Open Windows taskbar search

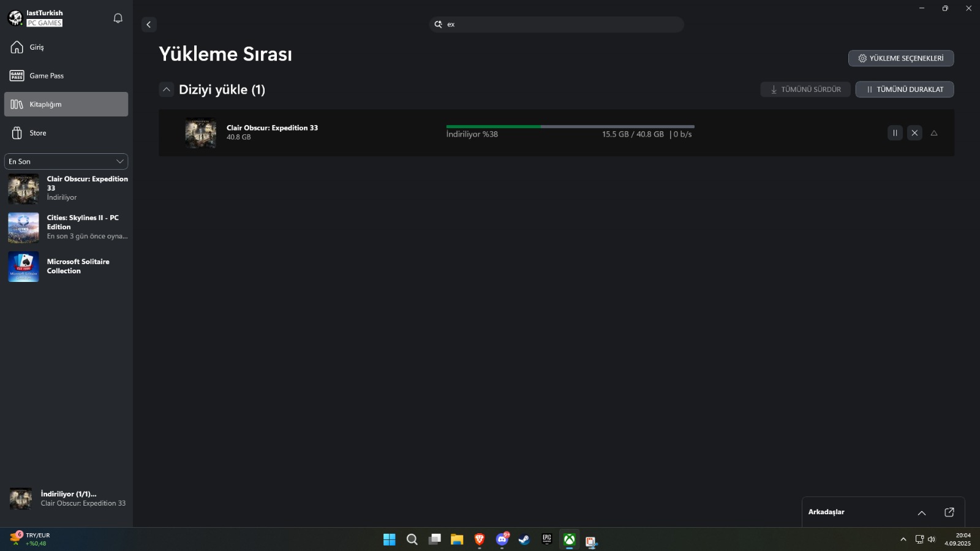[412, 539]
